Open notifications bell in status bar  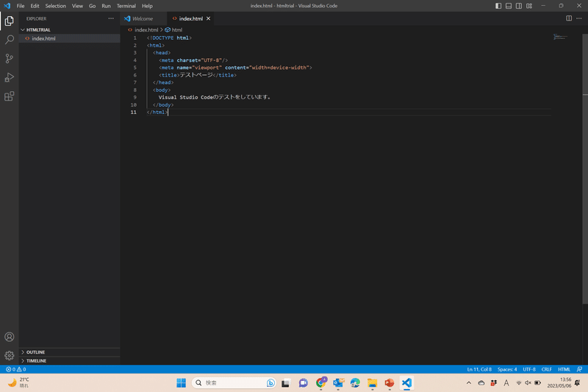[579, 369]
